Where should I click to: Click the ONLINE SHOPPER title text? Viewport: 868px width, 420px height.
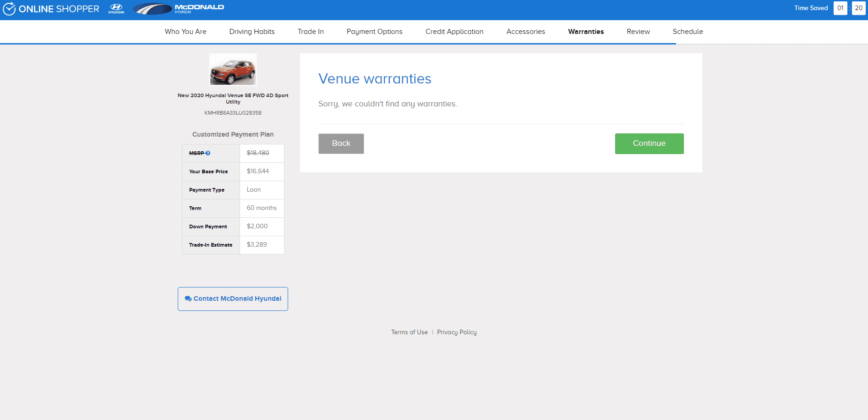pyautogui.click(x=59, y=9)
